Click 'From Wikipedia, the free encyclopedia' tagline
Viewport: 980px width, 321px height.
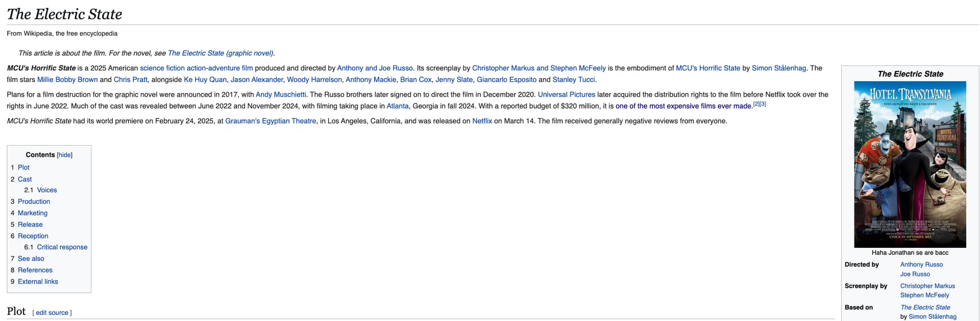[x=62, y=33]
